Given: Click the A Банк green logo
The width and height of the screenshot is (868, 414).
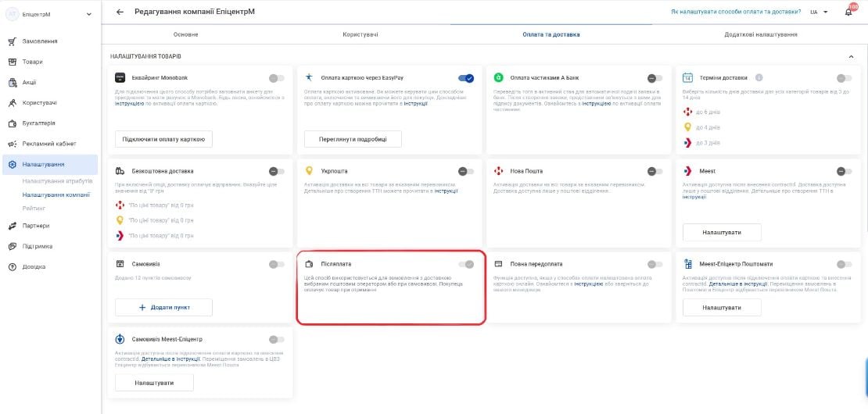Looking at the screenshot, I should point(499,78).
